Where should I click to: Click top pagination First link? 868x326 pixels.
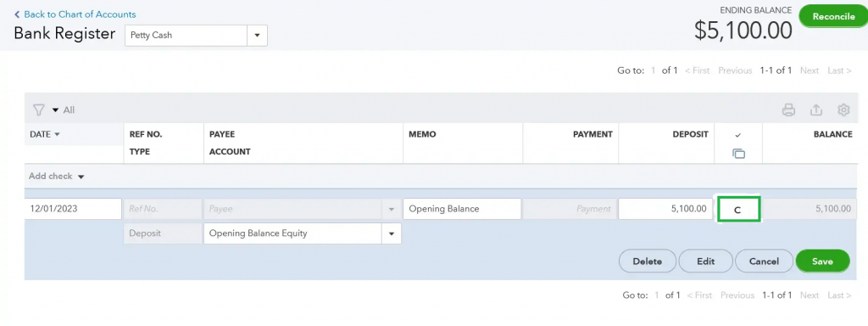[698, 70]
